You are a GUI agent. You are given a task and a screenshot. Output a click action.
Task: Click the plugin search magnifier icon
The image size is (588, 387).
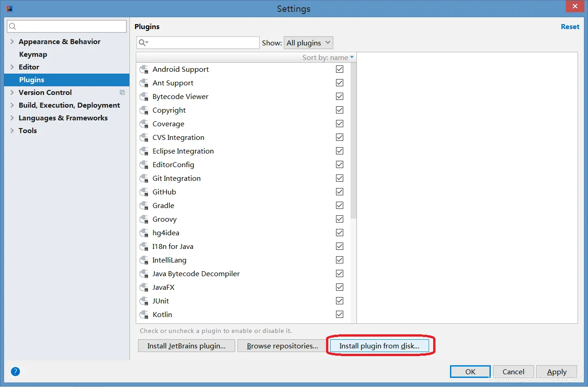pos(143,43)
